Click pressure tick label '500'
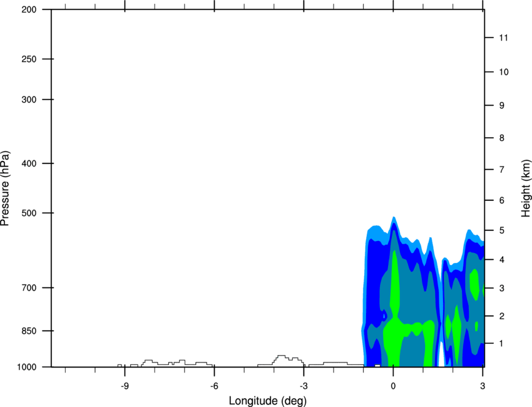 pyautogui.click(x=29, y=213)
